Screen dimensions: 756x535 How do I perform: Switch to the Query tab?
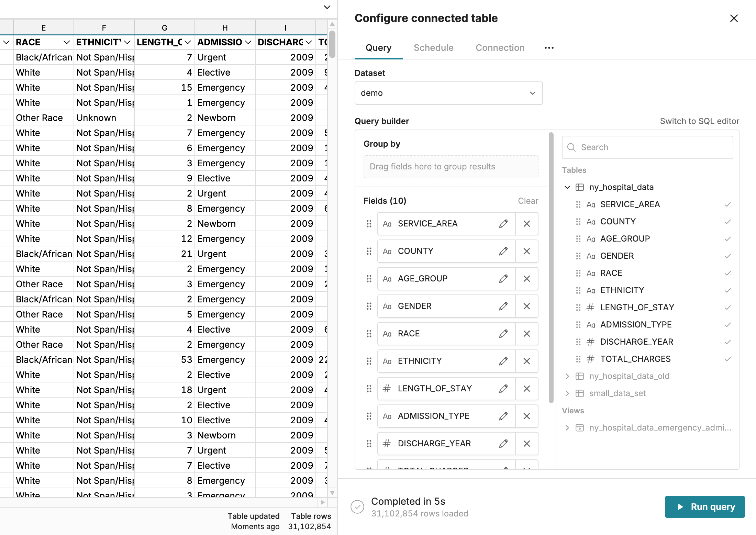click(x=378, y=48)
